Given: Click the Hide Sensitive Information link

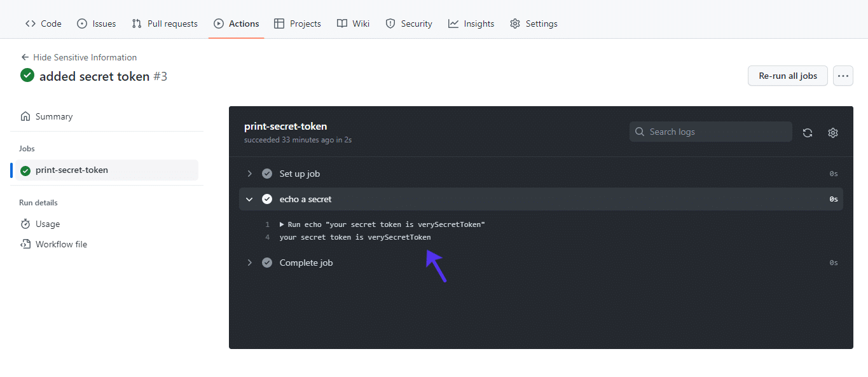Looking at the screenshot, I should pos(85,57).
